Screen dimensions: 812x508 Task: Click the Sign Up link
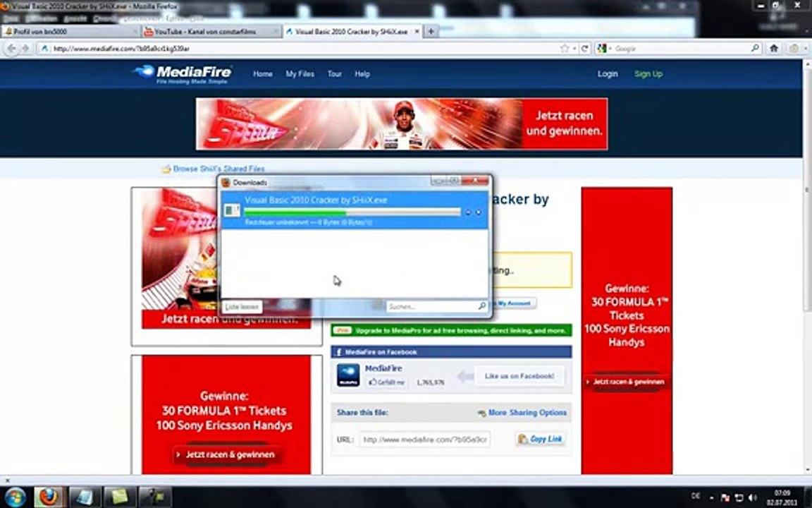648,74
